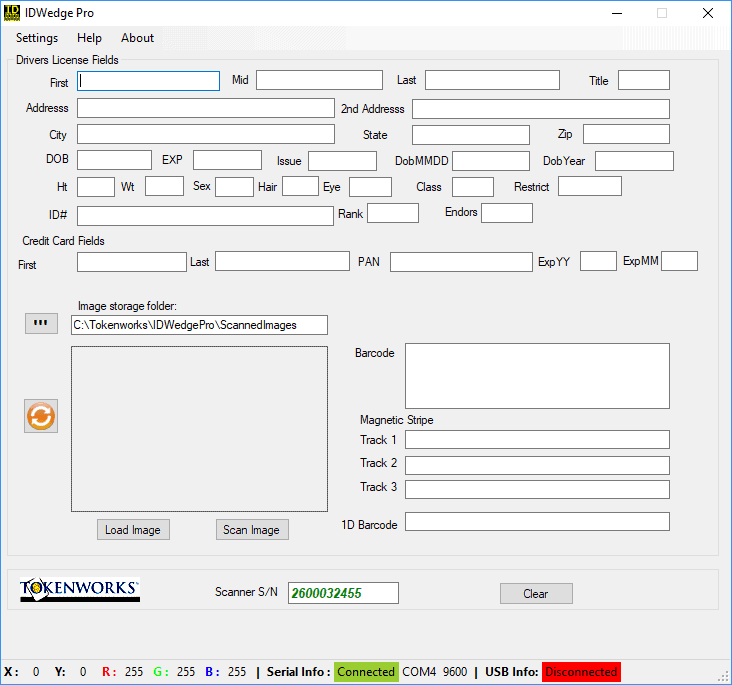Image resolution: width=732 pixels, height=685 pixels.
Task: Click the 9600 baud rate text
Action: click(455, 672)
